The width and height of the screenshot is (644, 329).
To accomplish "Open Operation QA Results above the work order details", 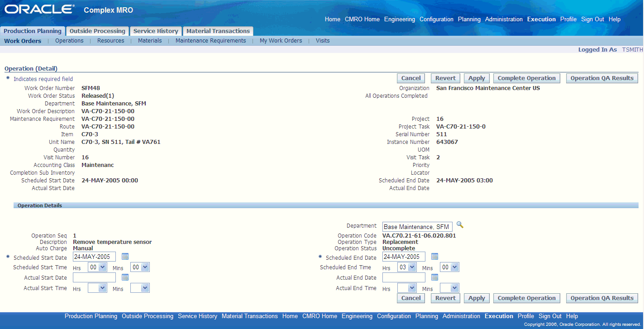I will click(x=602, y=78).
